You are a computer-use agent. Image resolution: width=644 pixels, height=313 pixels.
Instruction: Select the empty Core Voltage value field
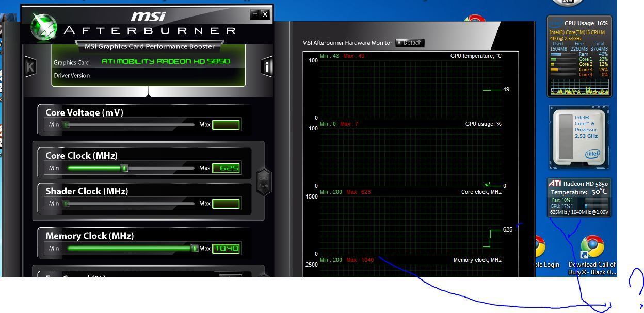(x=226, y=125)
